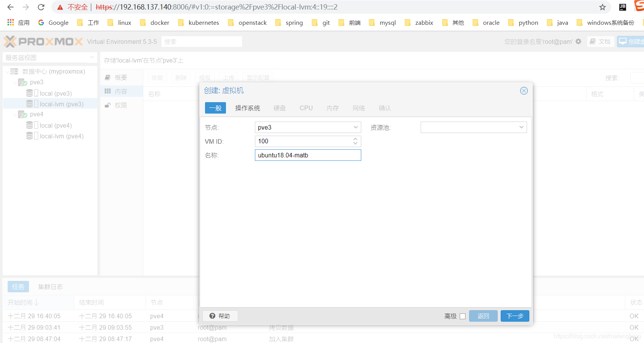Screen dimensions: 644x343
Task: Close the Create VM dialog
Action: (x=524, y=91)
